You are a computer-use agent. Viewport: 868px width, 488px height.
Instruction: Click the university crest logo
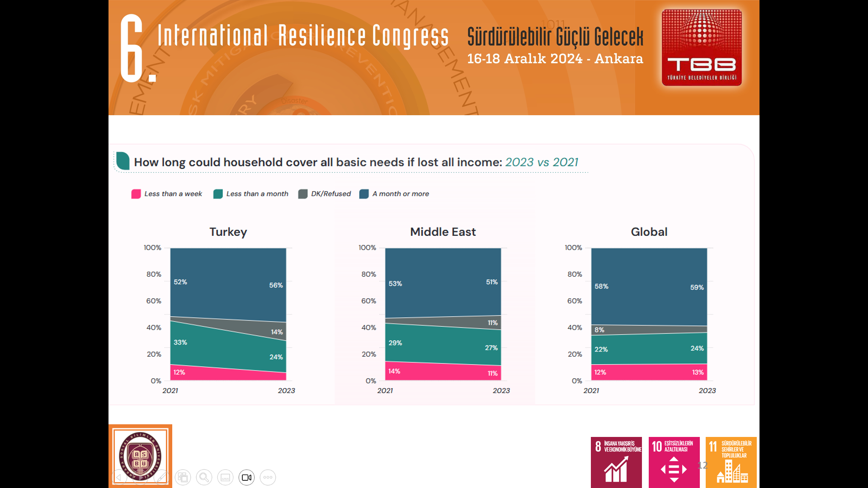[140, 456]
